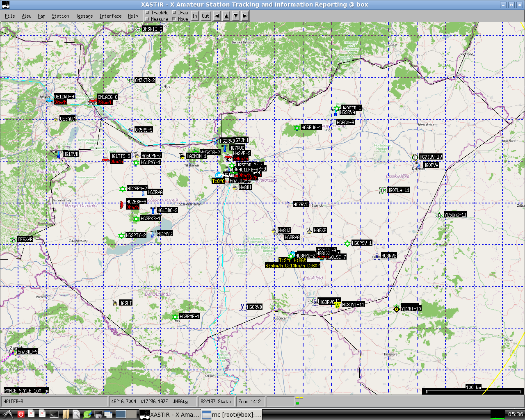Open the File menu
525x420 pixels.
[10, 16]
